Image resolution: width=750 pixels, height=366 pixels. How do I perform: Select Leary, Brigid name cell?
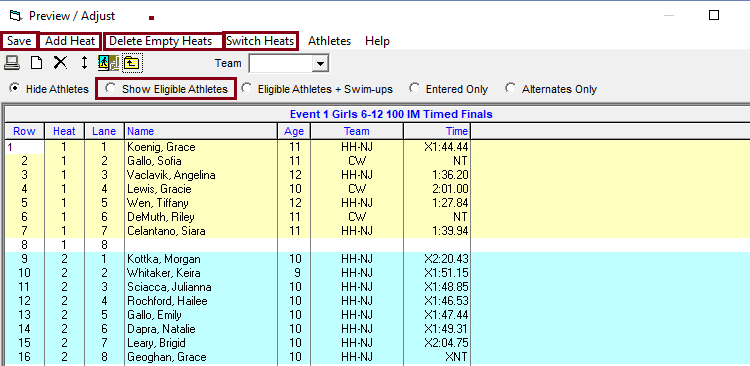click(201, 343)
